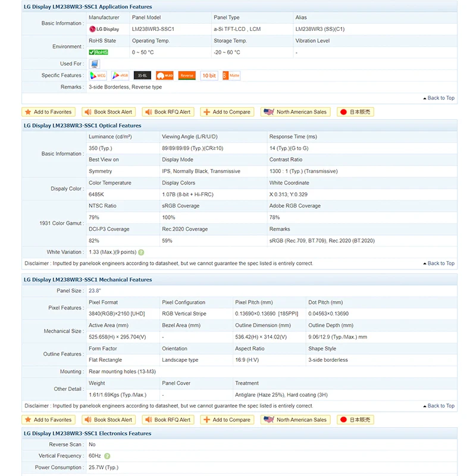
Task: Click Add to Compare above Electronics Features section
Action: (x=227, y=420)
